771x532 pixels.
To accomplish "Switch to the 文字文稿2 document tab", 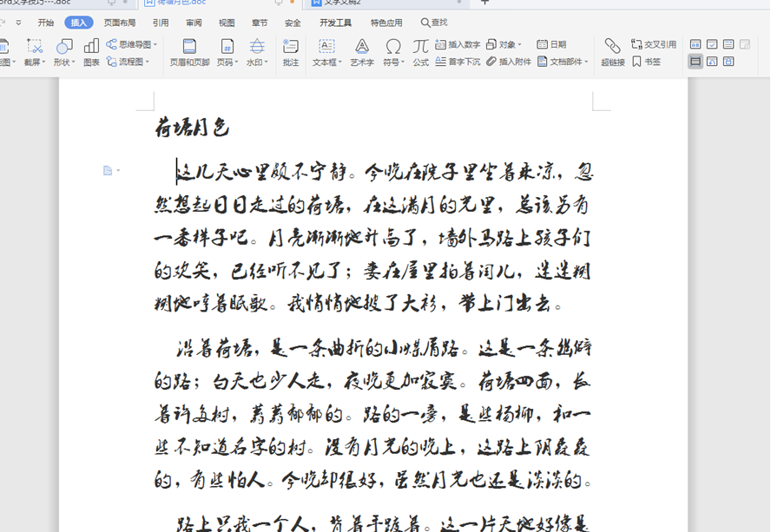I will coord(386,3).
